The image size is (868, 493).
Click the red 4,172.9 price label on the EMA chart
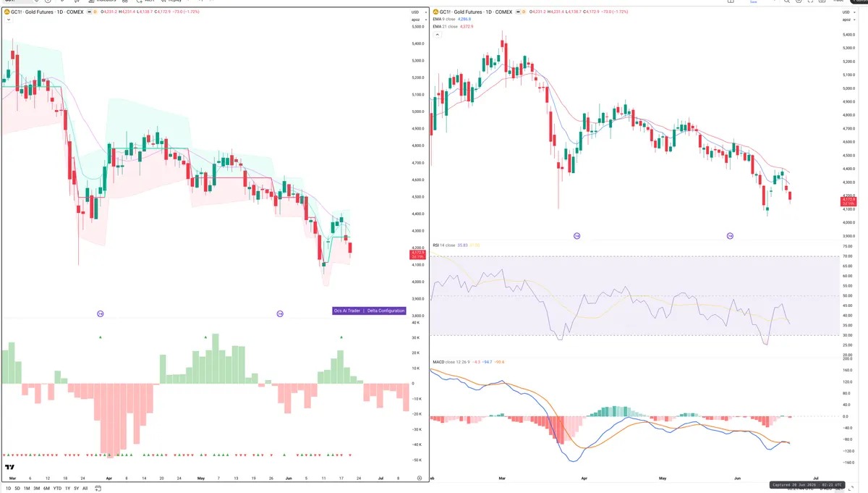[x=848, y=201]
